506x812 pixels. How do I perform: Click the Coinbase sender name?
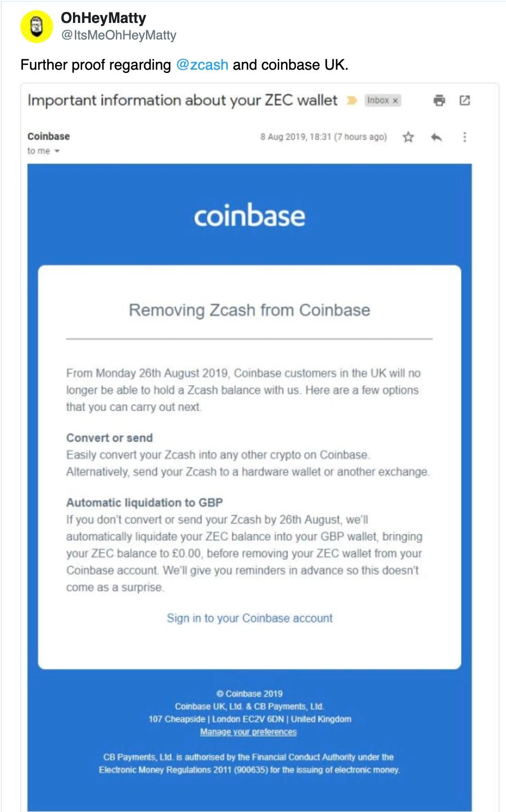(x=49, y=136)
